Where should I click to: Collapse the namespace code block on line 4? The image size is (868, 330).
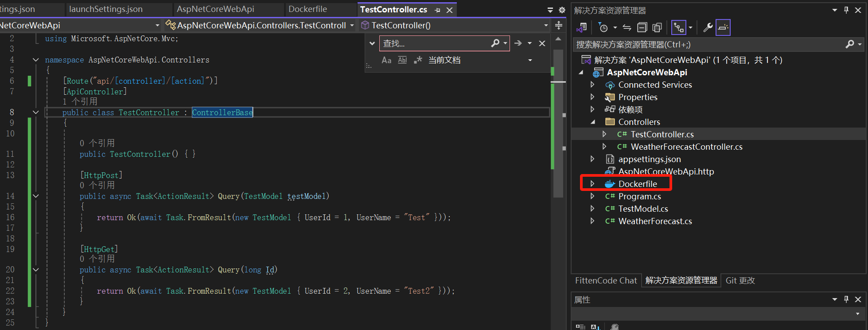tap(36, 60)
